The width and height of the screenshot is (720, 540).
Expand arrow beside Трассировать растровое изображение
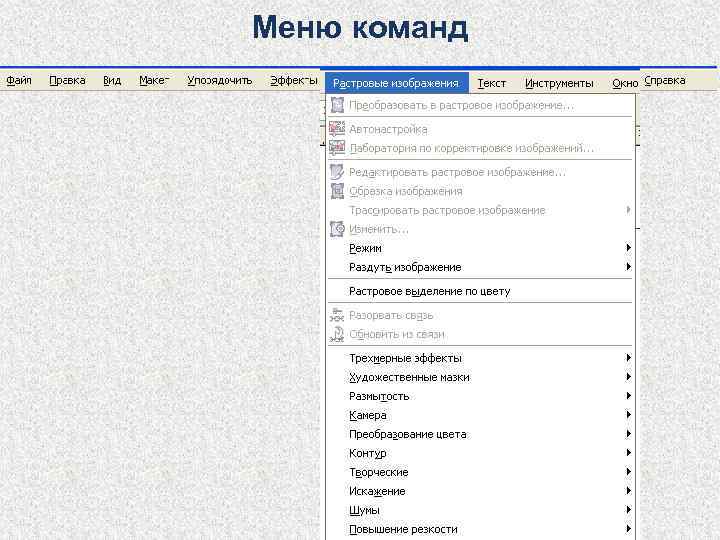point(628,209)
